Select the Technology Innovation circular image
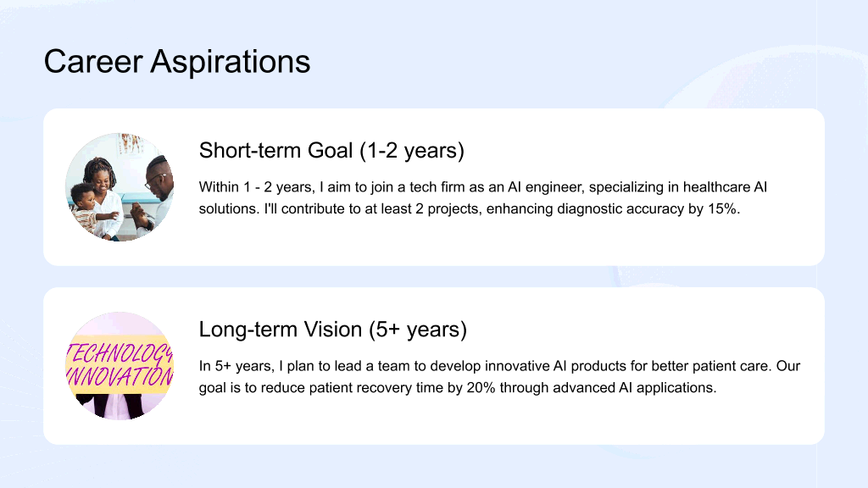The width and height of the screenshot is (868, 488). 120,366
